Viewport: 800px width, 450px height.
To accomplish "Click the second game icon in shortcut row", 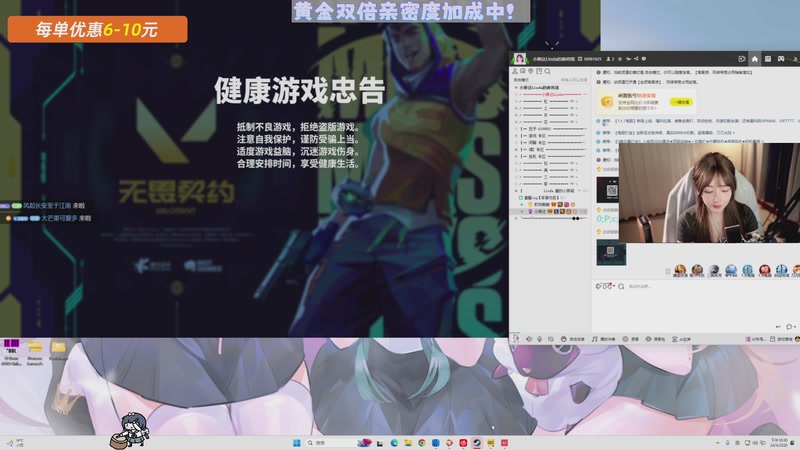I will point(697,270).
